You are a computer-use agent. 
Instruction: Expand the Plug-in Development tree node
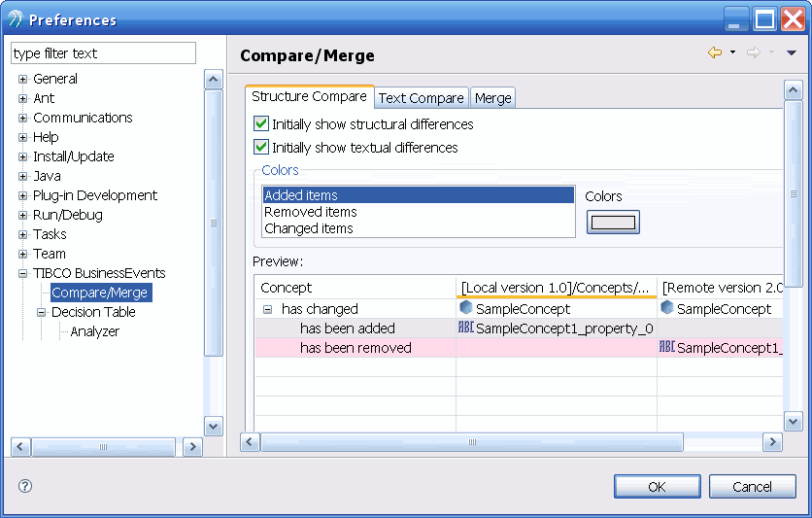point(22,195)
